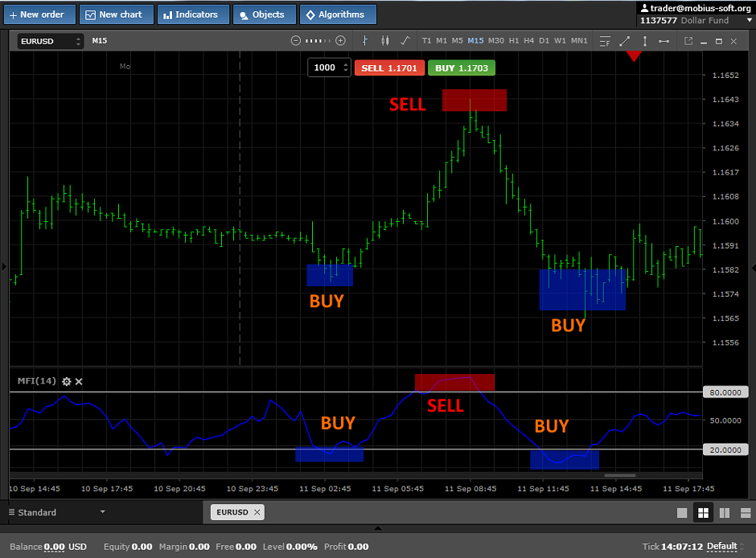
Task: Remove the MFI(14) indicator
Action: 79,382
